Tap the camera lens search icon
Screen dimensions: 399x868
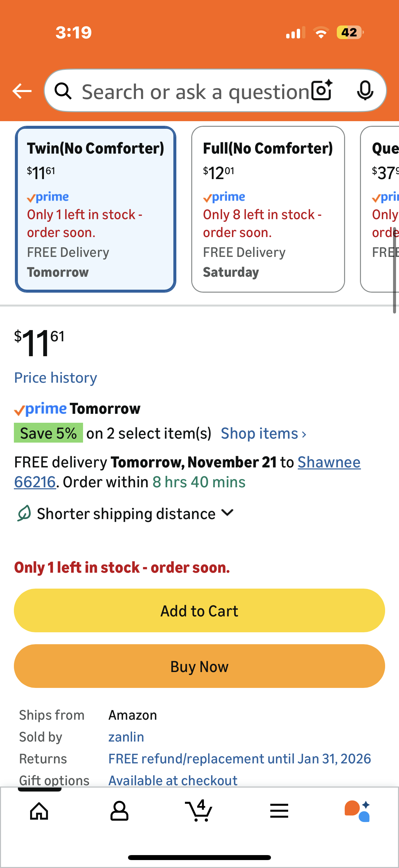point(322,91)
